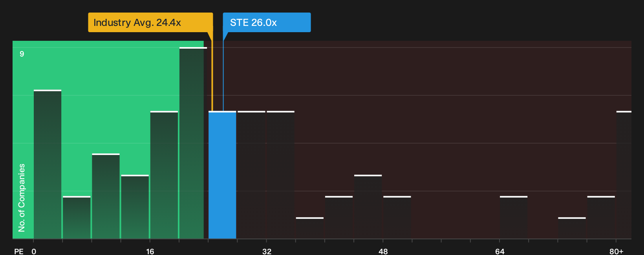644x255 pixels.
Task: Select the dark bar starting at PE 32
Action: [x=280, y=175]
